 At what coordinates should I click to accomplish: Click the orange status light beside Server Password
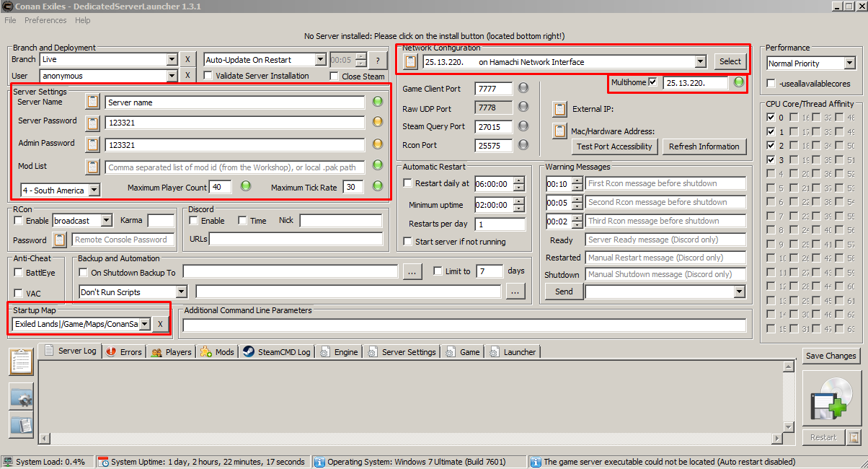(377, 122)
